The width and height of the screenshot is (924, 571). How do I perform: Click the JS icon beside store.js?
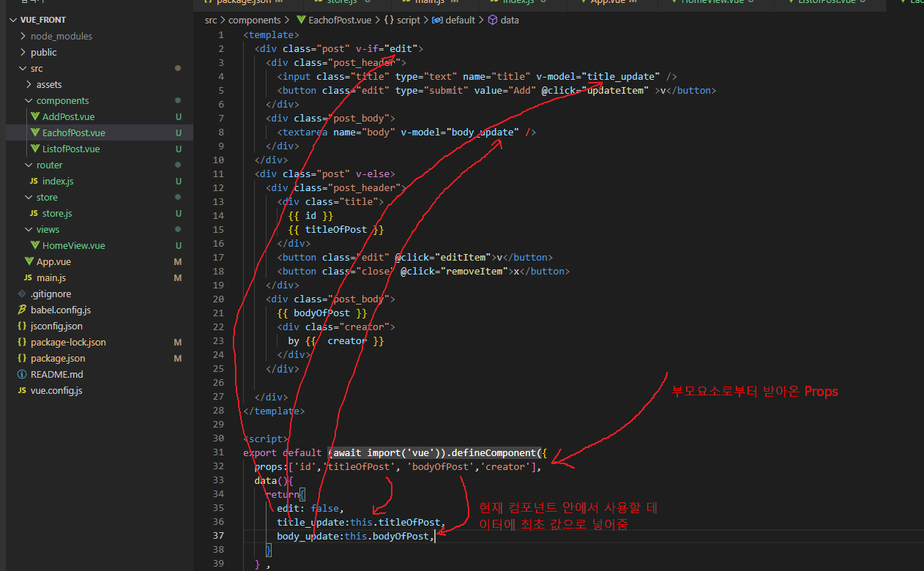34,213
